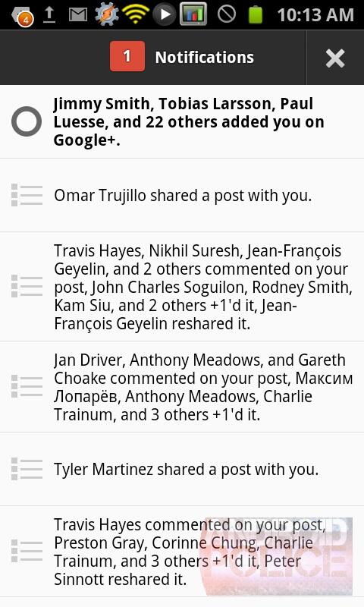Open notification mentioning Jean-François Geyelin reshared it
Image resolution: width=364 pixels, height=607 pixels.
[182, 287]
